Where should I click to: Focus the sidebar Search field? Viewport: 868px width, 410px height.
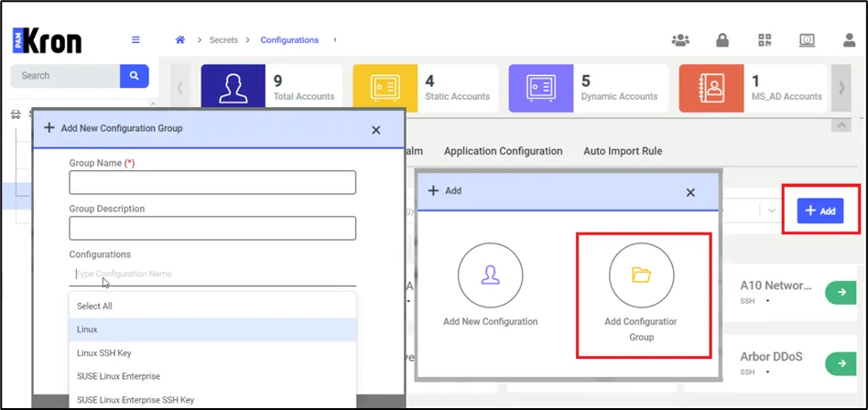(65, 76)
